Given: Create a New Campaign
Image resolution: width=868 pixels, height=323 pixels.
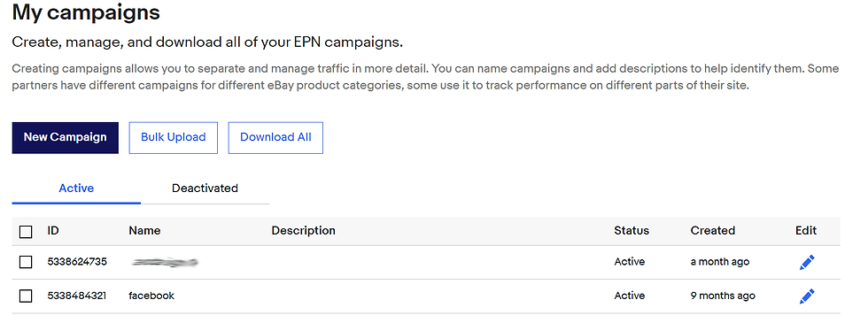Looking at the screenshot, I should coord(66,138).
